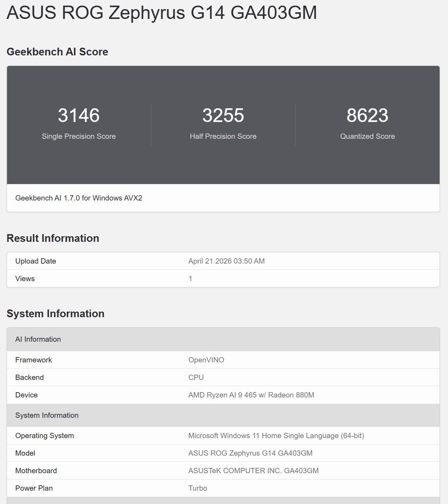Click the 'Single Precision Score' label

(x=79, y=136)
